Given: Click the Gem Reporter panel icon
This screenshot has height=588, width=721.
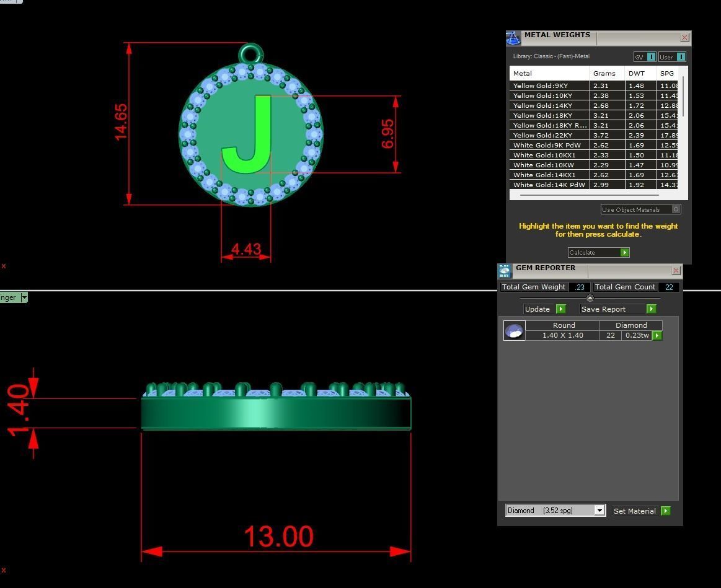Looking at the screenshot, I should tap(505, 271).
